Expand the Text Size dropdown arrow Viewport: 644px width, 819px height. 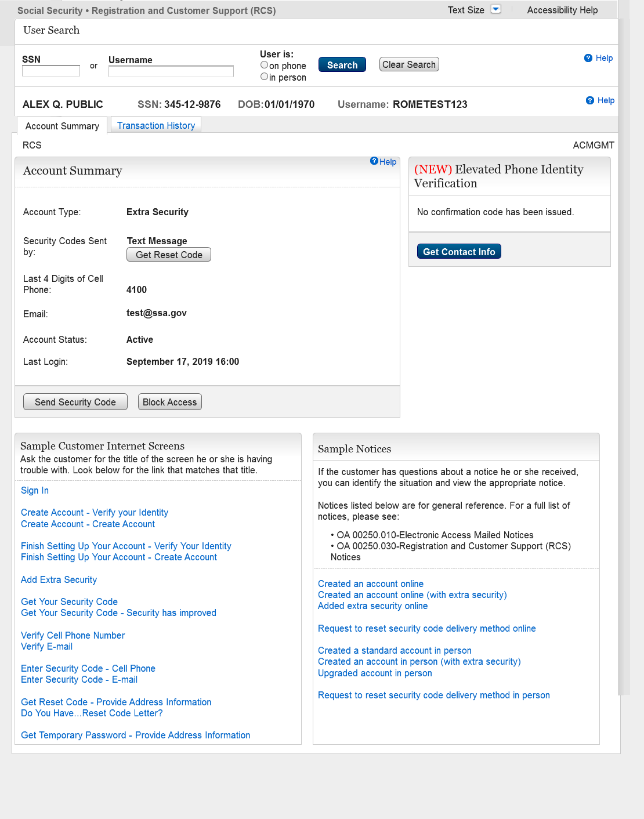coord(495,9)
